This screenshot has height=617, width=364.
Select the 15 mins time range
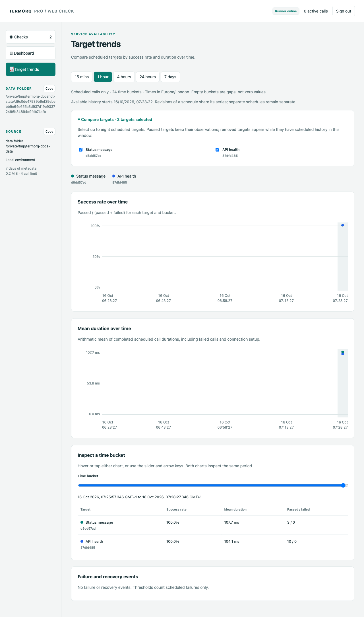point(82,77)
